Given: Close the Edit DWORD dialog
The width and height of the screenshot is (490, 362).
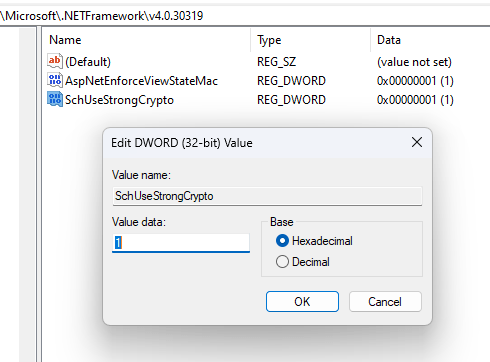Looking at the screenshot, I should pos(417,142).
